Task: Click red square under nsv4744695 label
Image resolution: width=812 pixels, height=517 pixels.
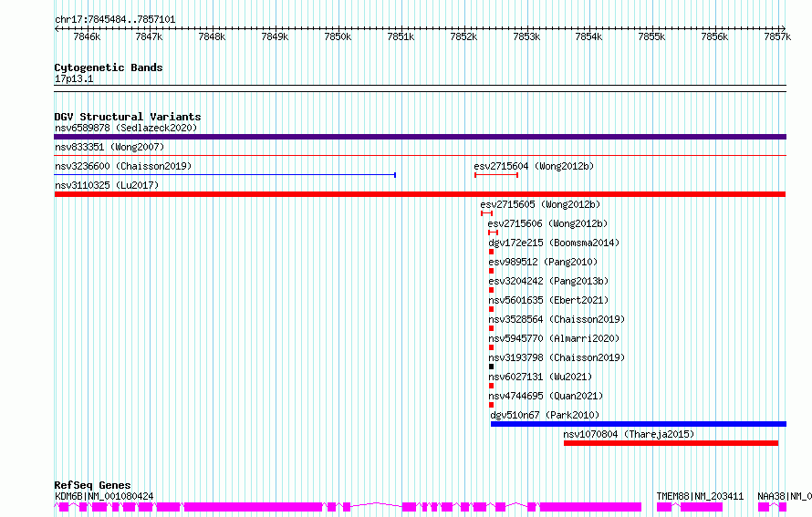Action: (x=492, y=405)
